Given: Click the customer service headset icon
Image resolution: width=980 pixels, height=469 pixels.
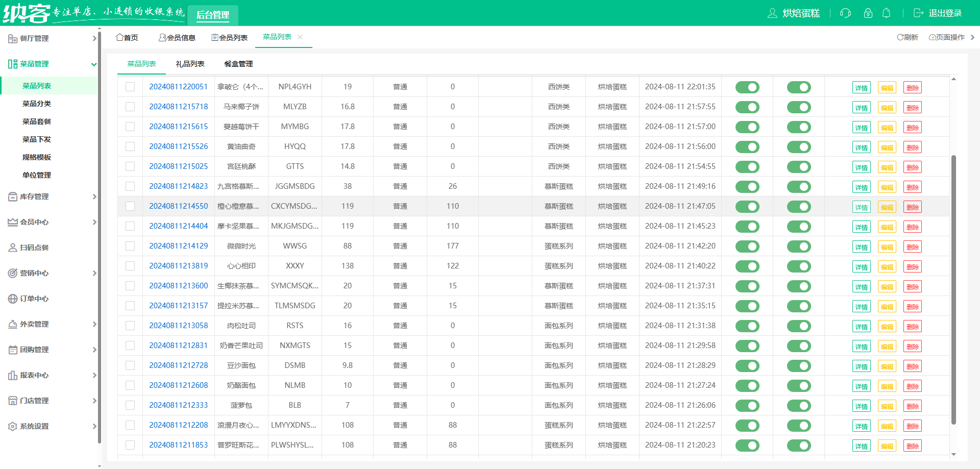Looking at the screenshot, I should pyautogui.click(x=845, y=13).
